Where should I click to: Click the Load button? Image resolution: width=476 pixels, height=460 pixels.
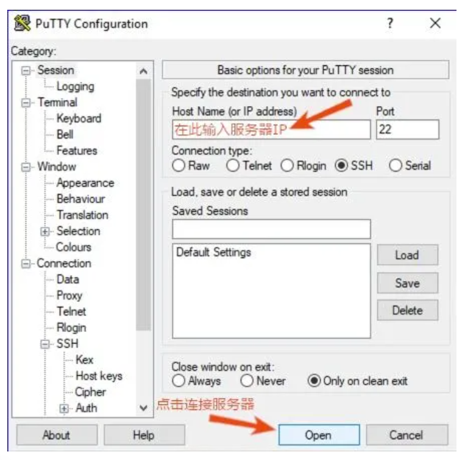(407, 255)
